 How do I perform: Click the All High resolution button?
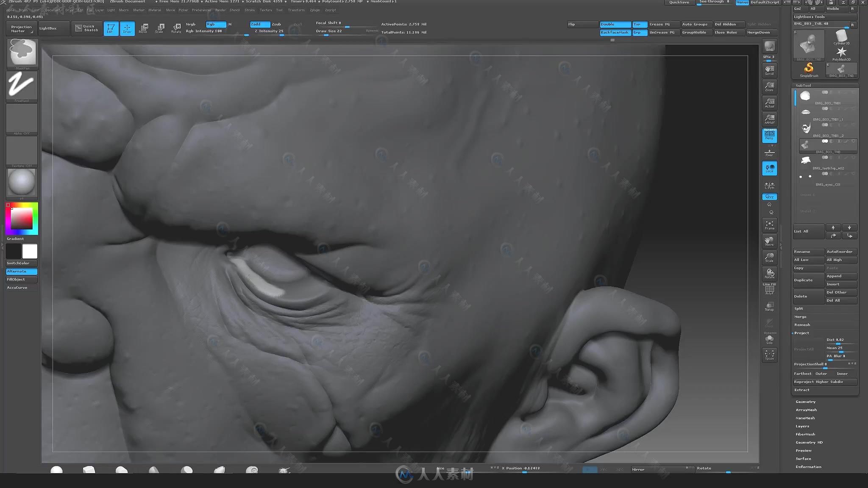[840, 260]
